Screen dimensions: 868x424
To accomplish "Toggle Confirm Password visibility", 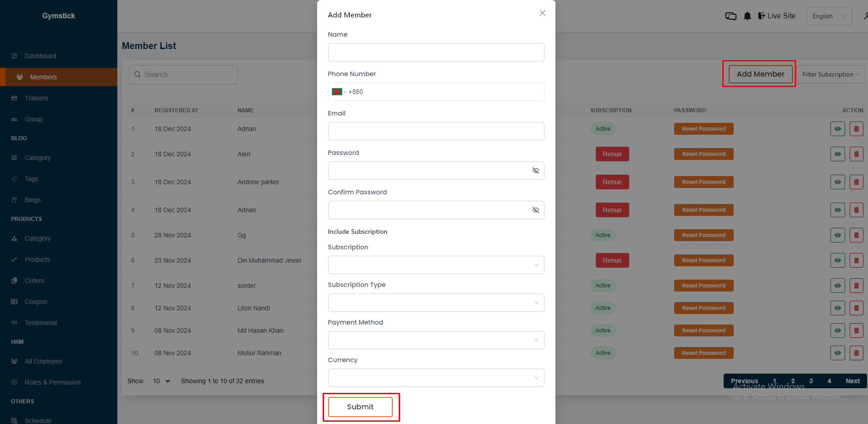I will tap(535, 210).
